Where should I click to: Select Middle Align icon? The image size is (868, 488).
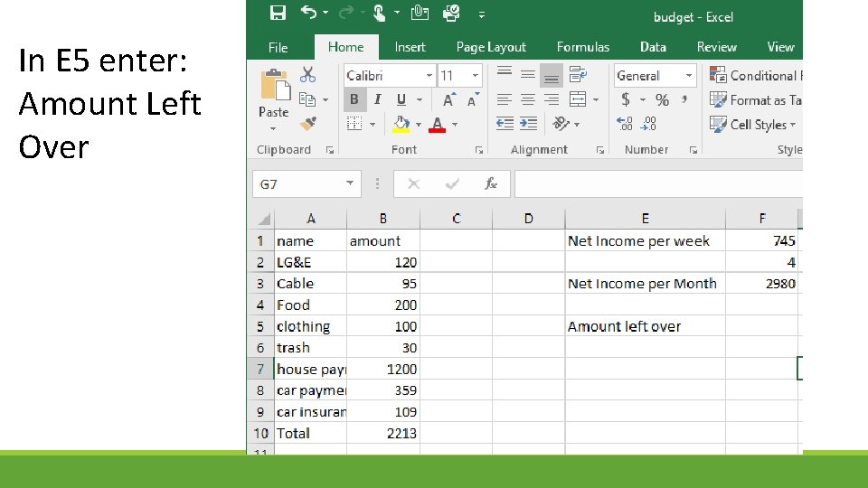coord(527,75)
